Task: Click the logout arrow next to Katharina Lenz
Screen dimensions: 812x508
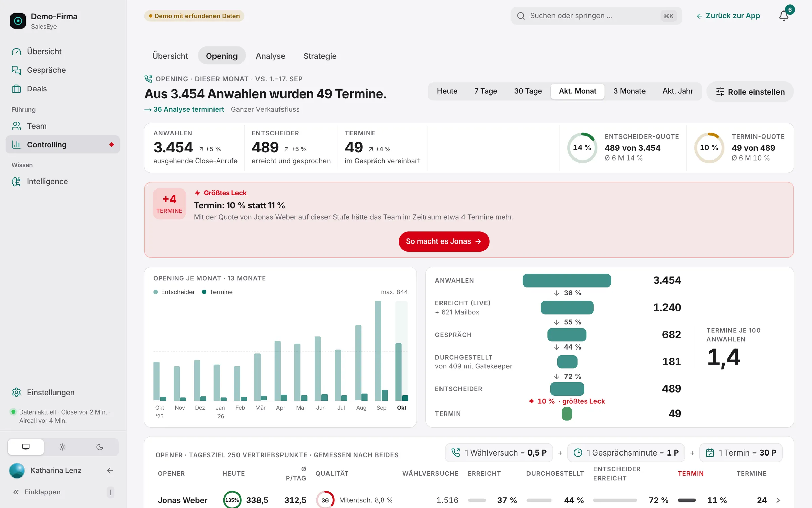Action: tap(110, 471)
